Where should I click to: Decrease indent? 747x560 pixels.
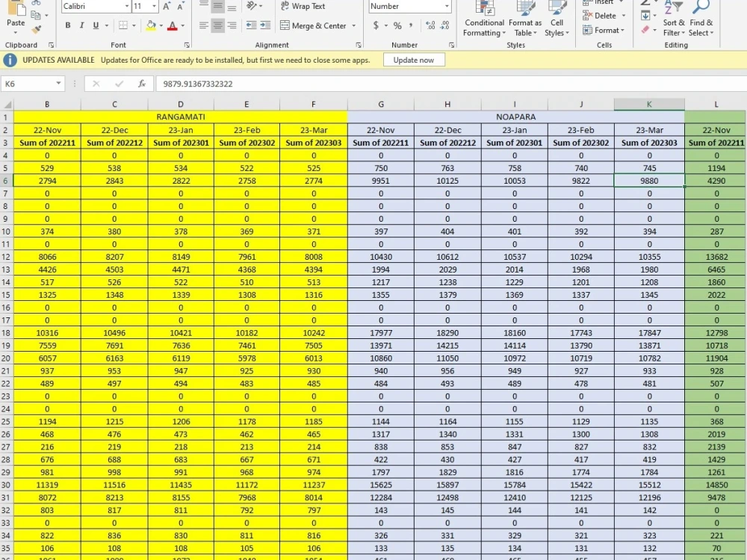click(x=251, y=25)
